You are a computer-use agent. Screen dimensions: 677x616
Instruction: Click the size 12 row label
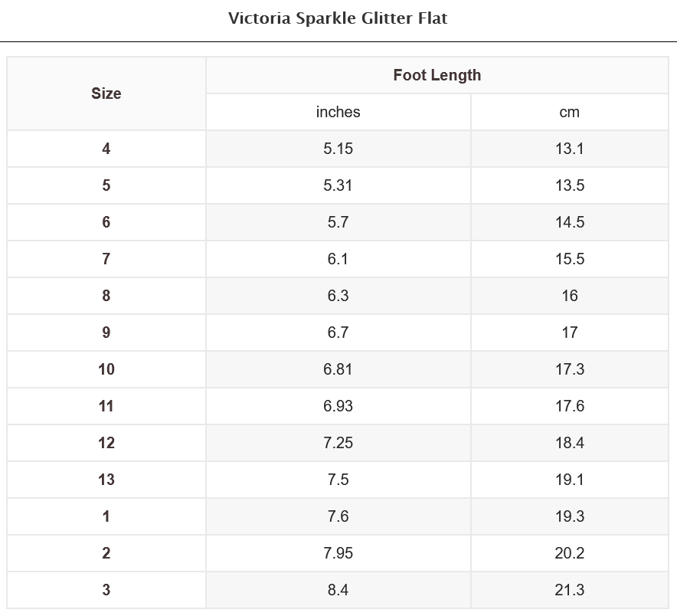click(106, 443)
